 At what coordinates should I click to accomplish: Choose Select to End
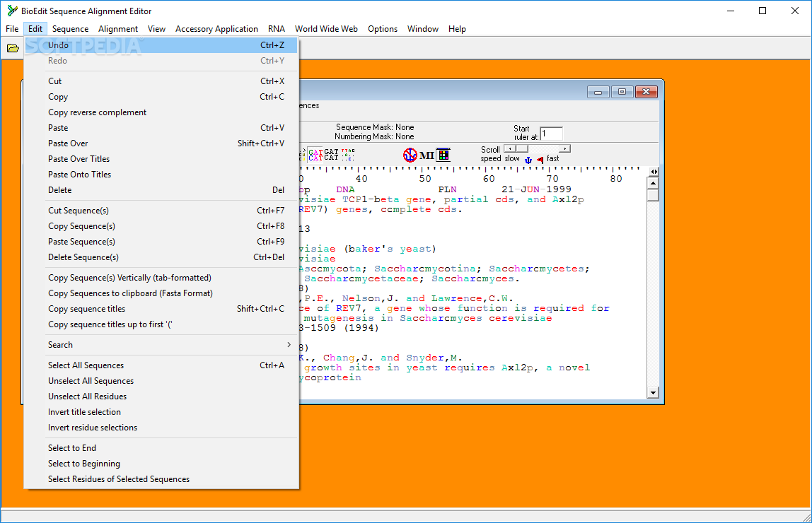tap(161, 448)
